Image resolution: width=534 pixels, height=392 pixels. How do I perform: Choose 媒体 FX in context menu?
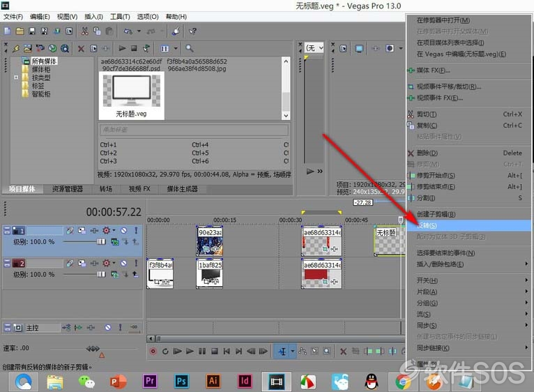click(x=469, y=70)
